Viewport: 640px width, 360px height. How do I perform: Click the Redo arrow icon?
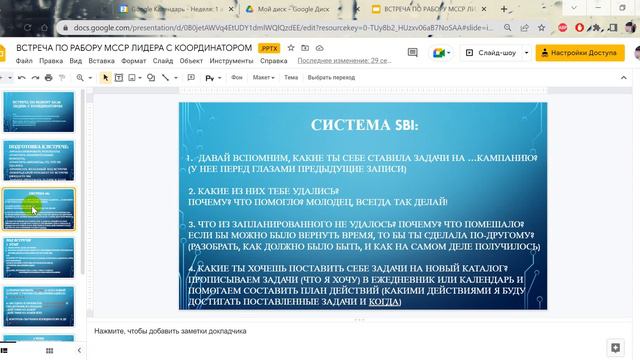pyautogui.click(x=35, y=78)
